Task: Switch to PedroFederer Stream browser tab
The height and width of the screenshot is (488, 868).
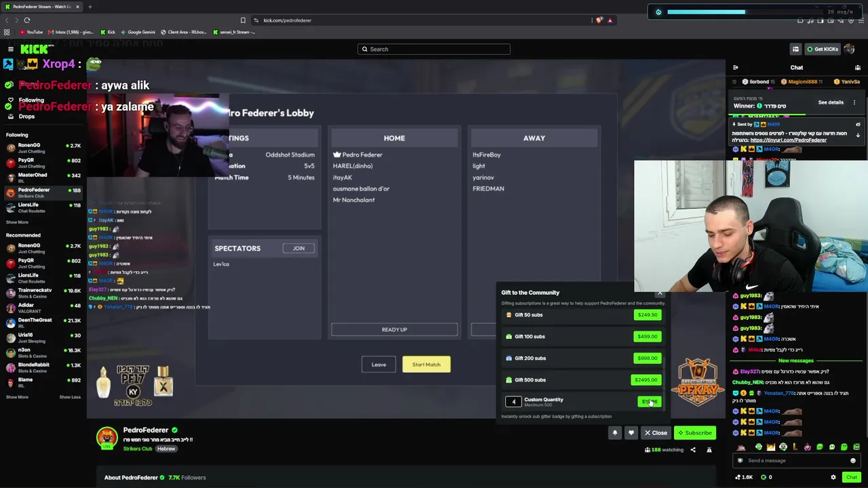Action: tap(43, 7)
